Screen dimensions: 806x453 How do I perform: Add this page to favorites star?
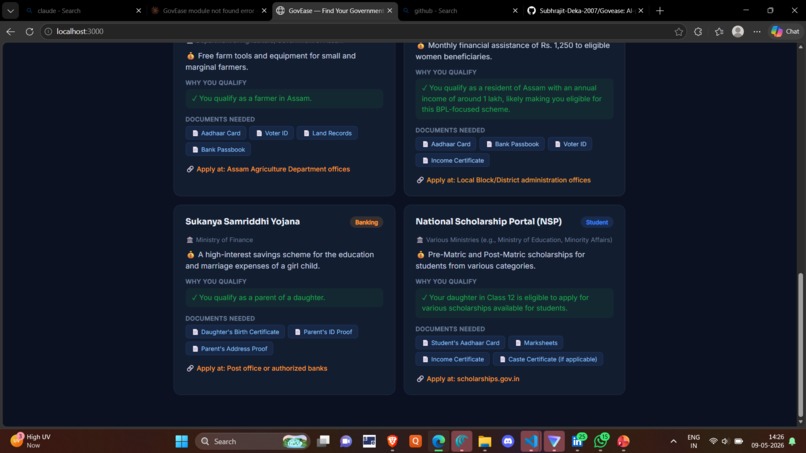(679, 31)
